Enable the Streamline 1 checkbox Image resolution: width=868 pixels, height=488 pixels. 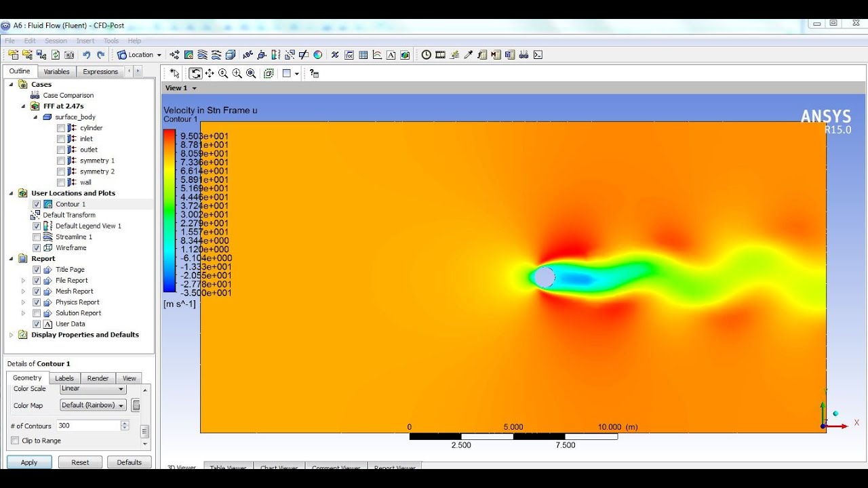[x=37, y=237]
